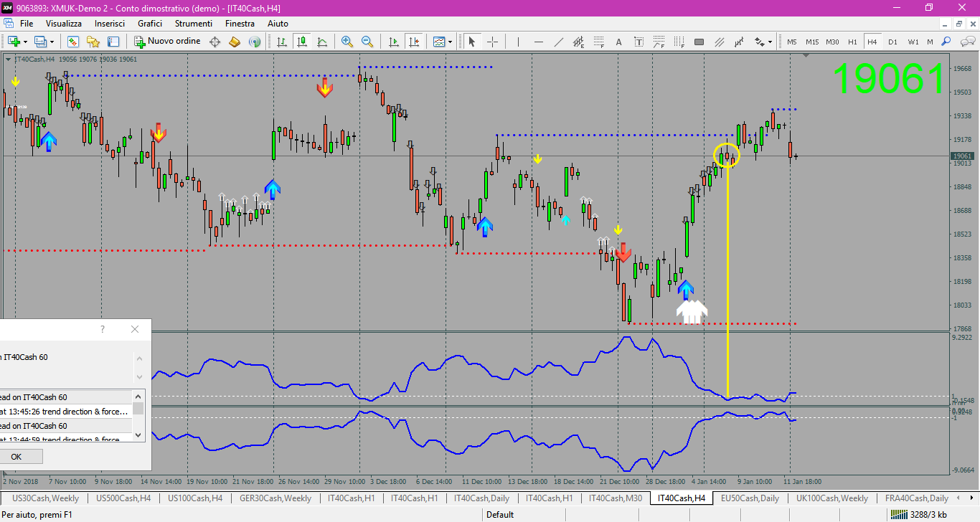This screenshot has height=522, width=980.
Task: Select the rectangle shape tool
Action: [x=699, y=42]
